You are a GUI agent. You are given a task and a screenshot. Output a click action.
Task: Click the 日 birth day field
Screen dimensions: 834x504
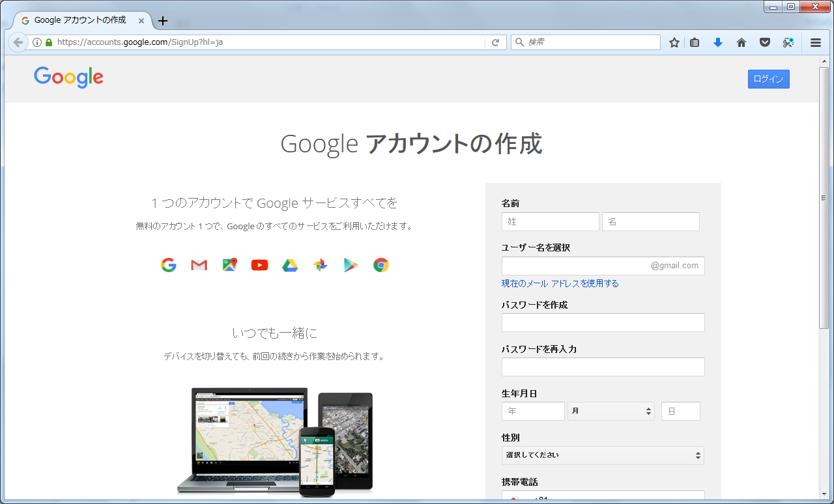pos(681,411)
